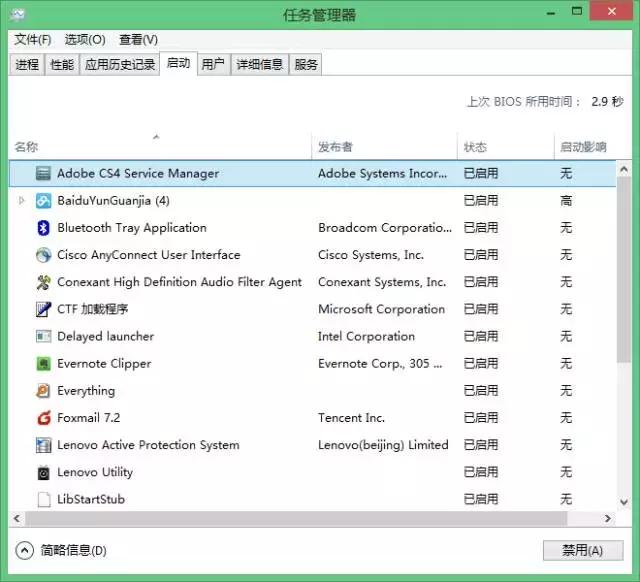
Task: Select the Foxmail 7.2 entry name
Action: coord(89,418)
